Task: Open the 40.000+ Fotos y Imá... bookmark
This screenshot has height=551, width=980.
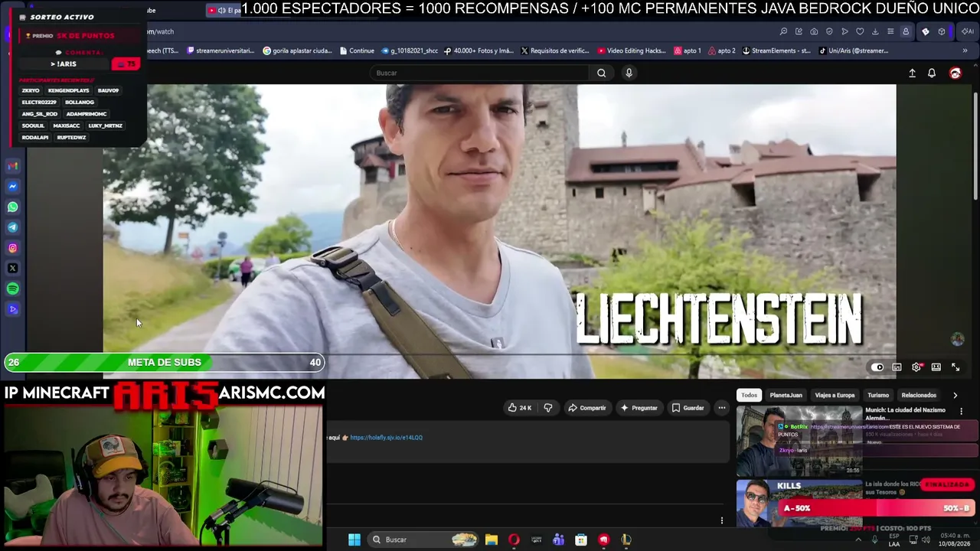Action: click(479, 51)
